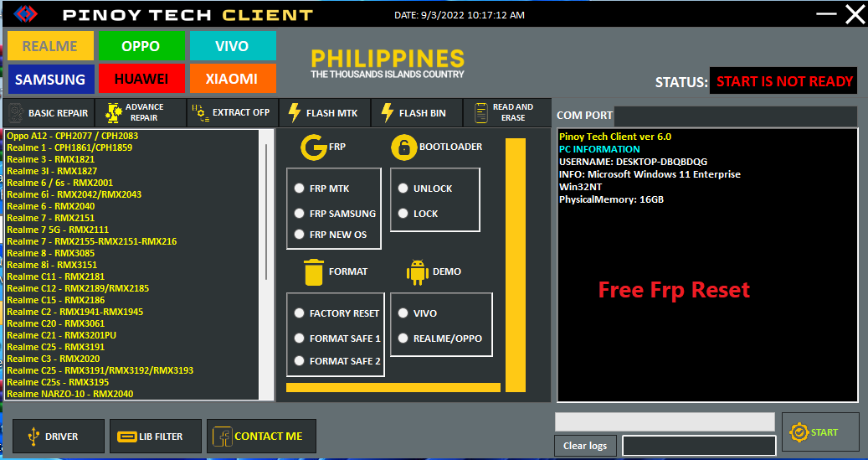Select the FRP MTK radio button
The height and width of the screenshot is (460, 868).
tap(299, 189)
